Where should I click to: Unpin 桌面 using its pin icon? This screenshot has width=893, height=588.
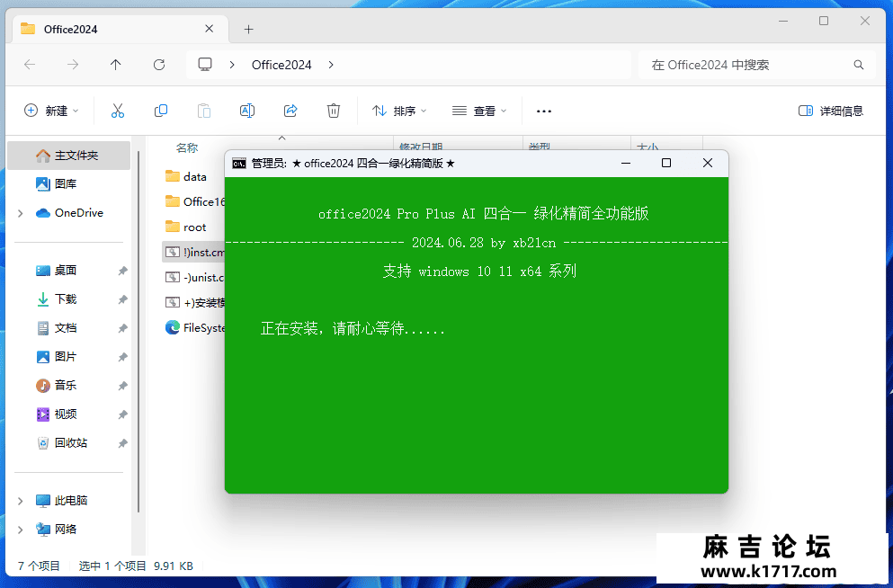point(122,271)
